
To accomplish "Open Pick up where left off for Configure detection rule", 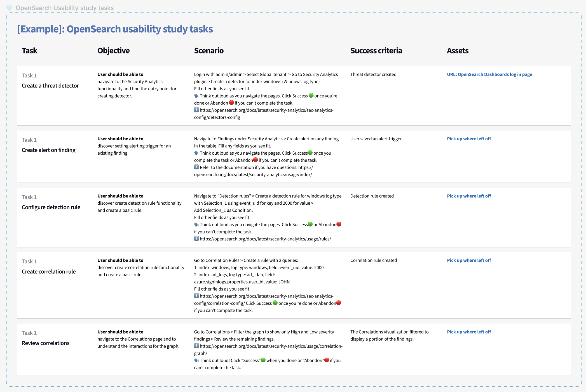I will [x=469, y=196].
